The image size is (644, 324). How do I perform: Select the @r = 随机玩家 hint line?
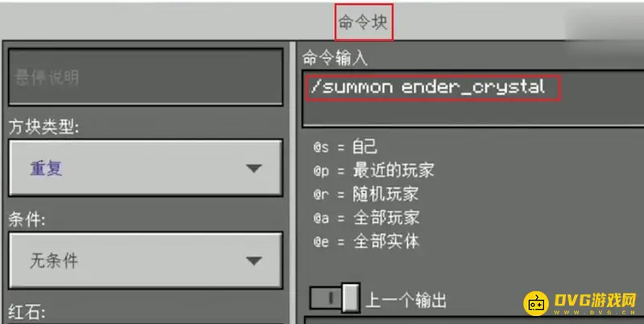tap(365, 194)
